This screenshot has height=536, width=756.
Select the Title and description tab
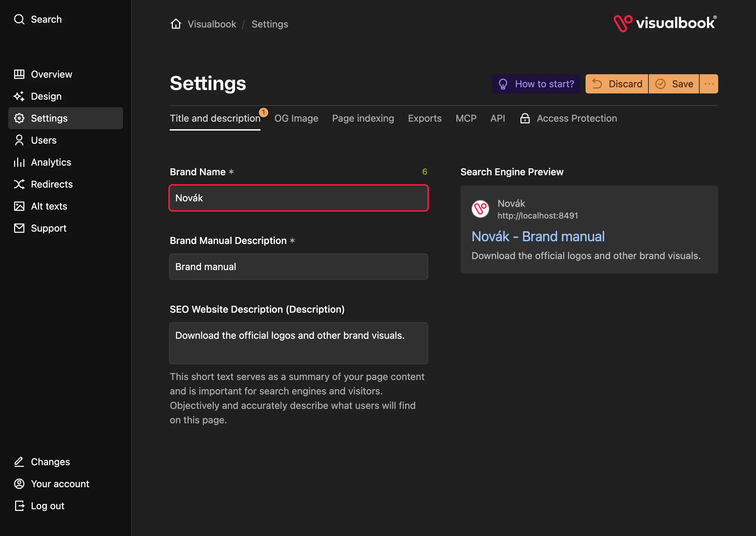pyautogui.click(x=215, y=118)
